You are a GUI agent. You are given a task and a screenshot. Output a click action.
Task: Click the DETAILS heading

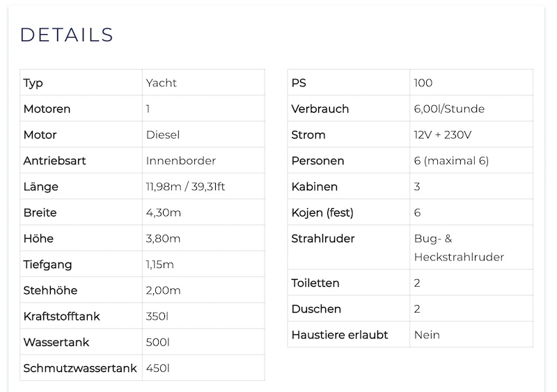tap(67, 35)
